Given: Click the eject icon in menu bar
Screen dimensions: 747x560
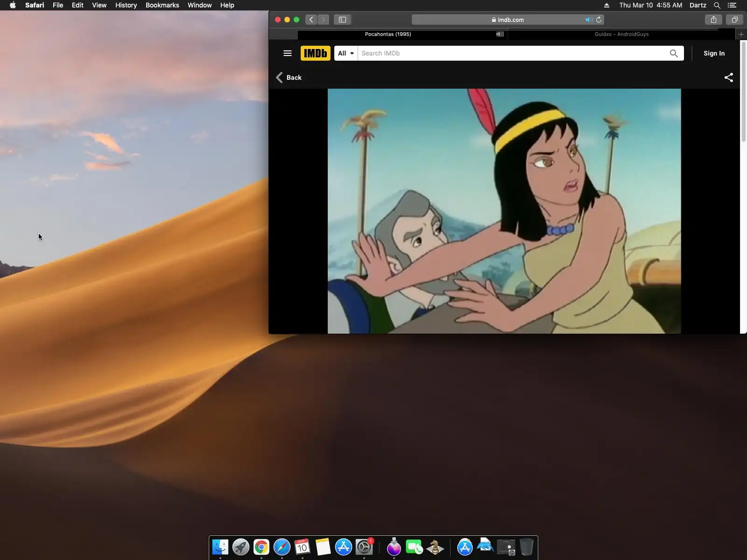Looking at the screenshot, I should [x=606, y=5].
